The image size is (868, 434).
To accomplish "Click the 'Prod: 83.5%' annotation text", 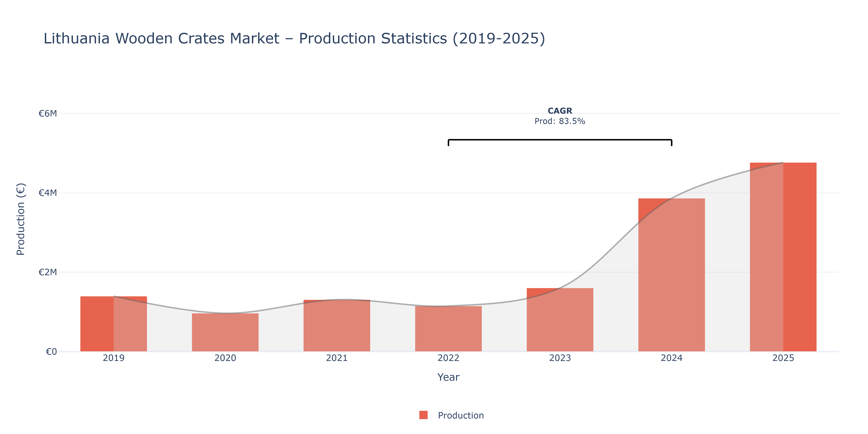I will point(560,121).
